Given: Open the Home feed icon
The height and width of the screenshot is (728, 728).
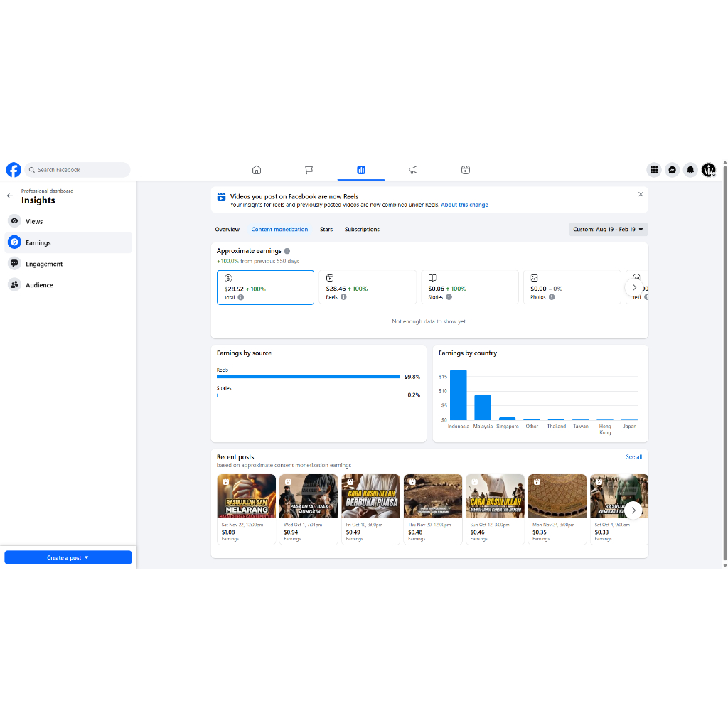Looking at the screenshot, I should [257, 170].
